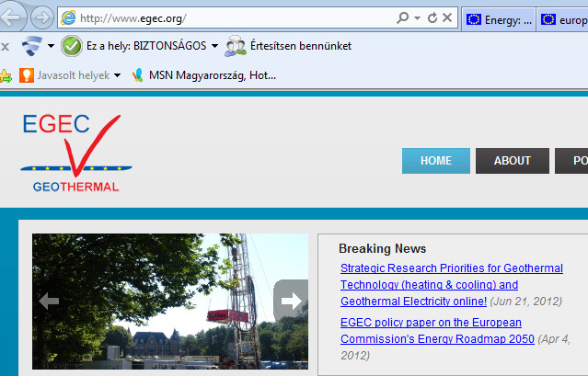Click the EGEC Geothermal logo

[x=76, y=153]
